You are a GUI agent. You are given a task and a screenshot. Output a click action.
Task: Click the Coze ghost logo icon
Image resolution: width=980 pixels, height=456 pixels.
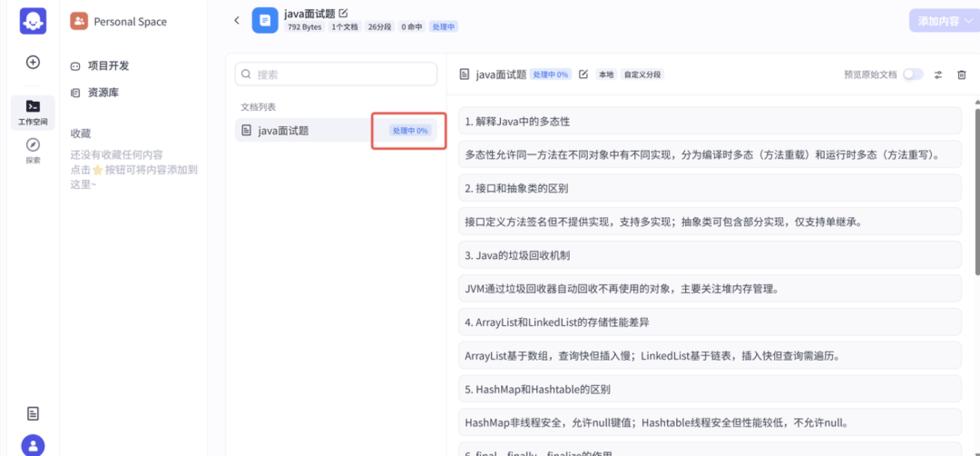click(x=34, y=21)
